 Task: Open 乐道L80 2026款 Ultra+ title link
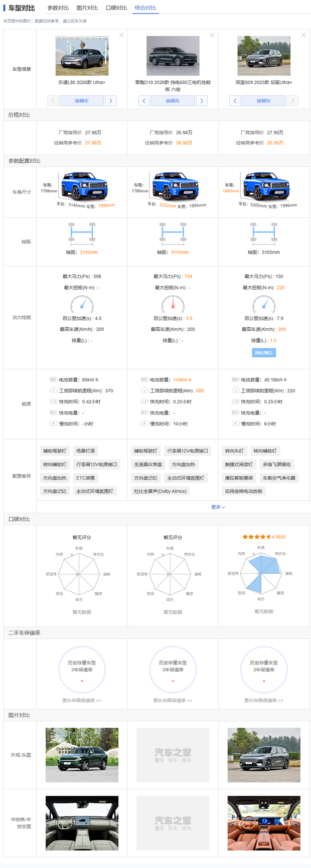pos(82,82)
